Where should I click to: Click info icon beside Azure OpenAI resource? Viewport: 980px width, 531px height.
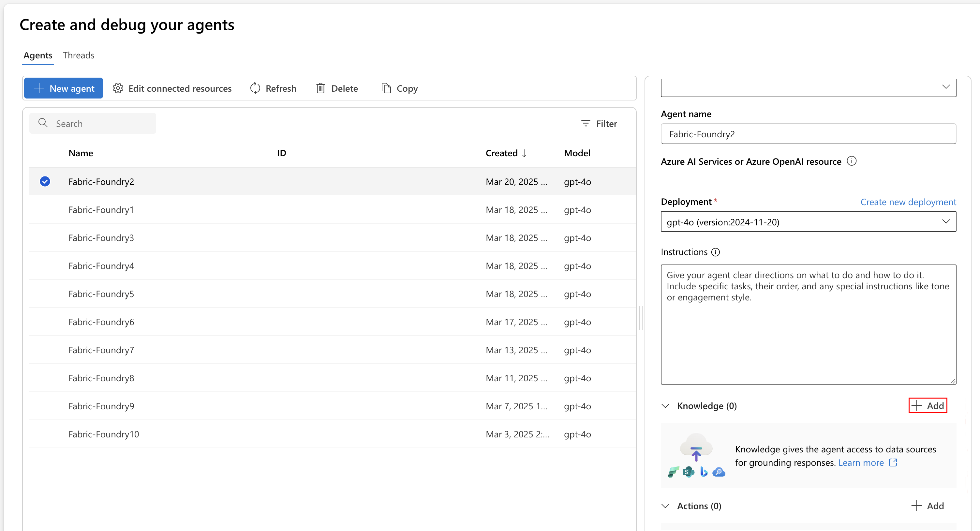point(852,161)
